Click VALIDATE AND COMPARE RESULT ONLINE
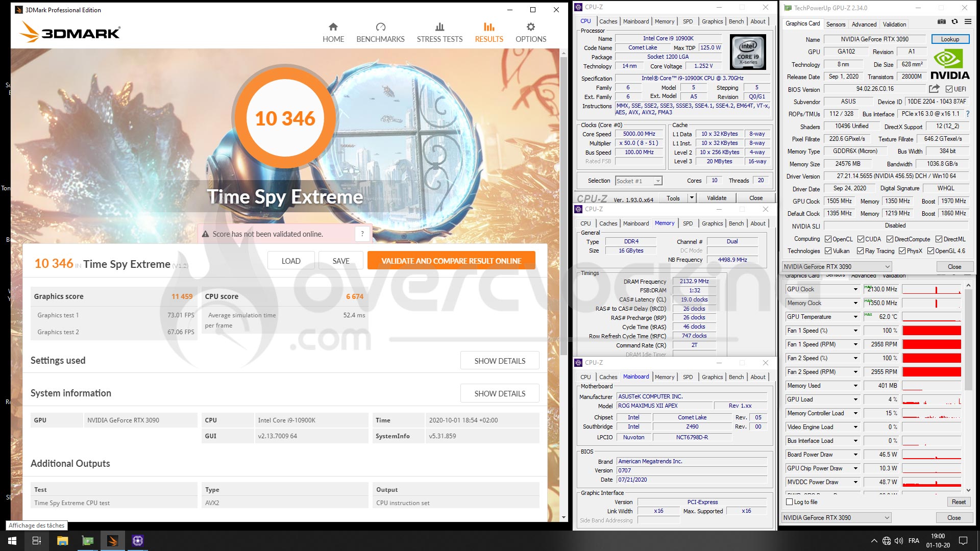Screen dimensions: 980x551 [451, 261]
